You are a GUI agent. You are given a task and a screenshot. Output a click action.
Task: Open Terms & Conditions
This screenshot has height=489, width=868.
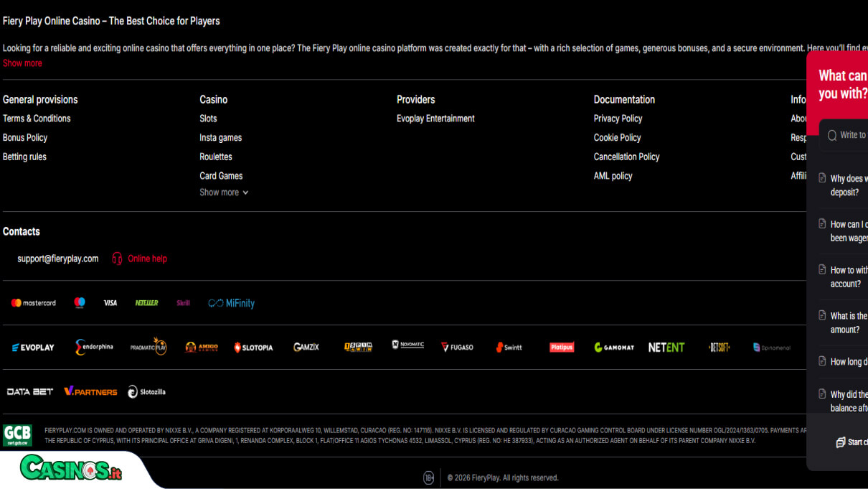(x=37, y=118)
